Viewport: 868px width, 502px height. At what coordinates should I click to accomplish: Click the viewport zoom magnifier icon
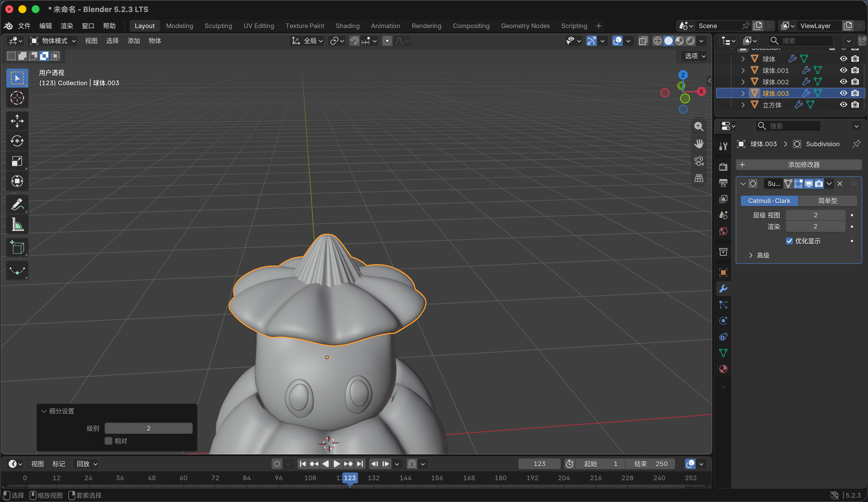[x=699, y=127]
